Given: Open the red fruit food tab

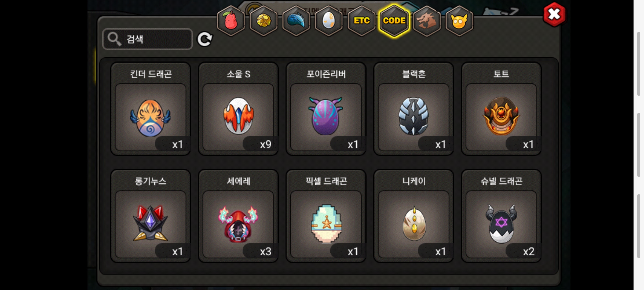Looking at the screenshot, I should [231, 21].
